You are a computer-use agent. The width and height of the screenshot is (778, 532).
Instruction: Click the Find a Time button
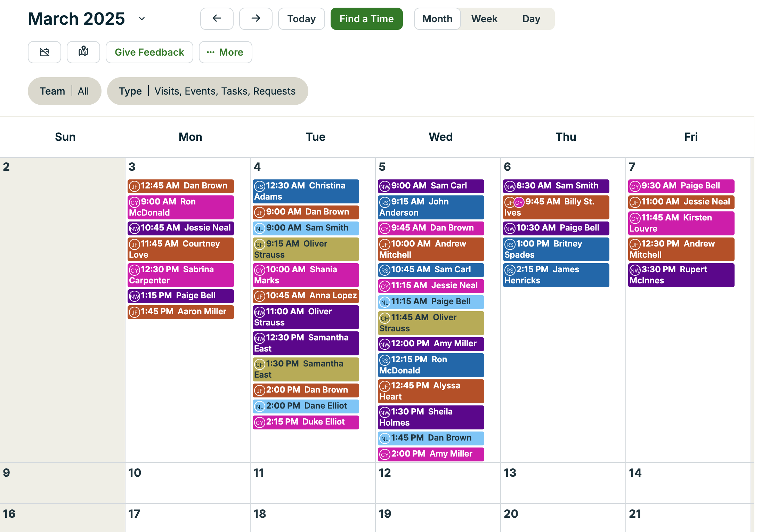(366, 19)
